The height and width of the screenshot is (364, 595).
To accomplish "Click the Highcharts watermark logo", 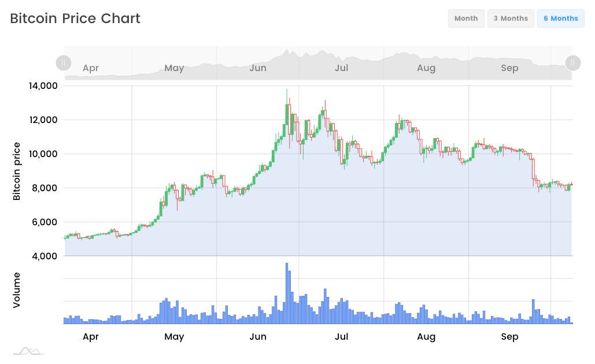I will 28,351.
